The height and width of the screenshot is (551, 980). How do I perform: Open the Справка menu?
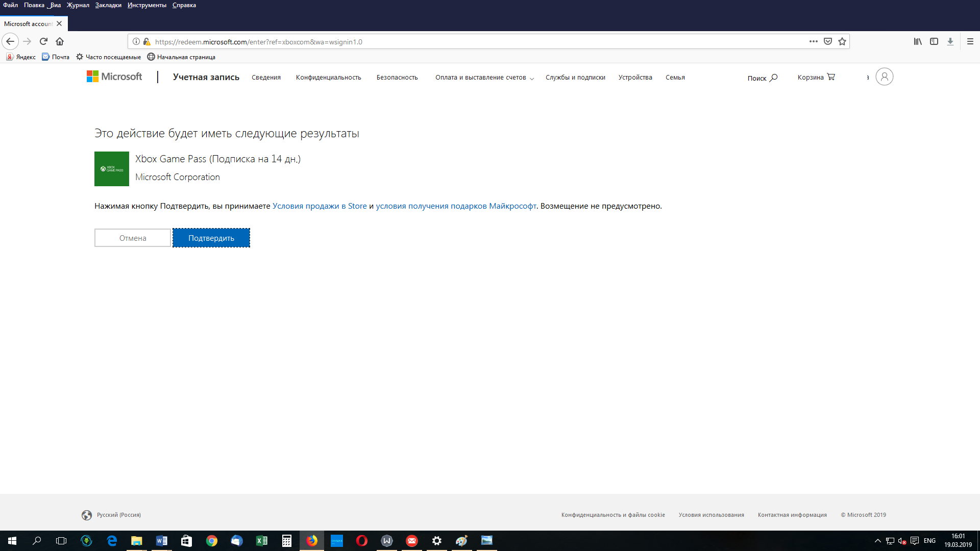[x=184, y=5]
